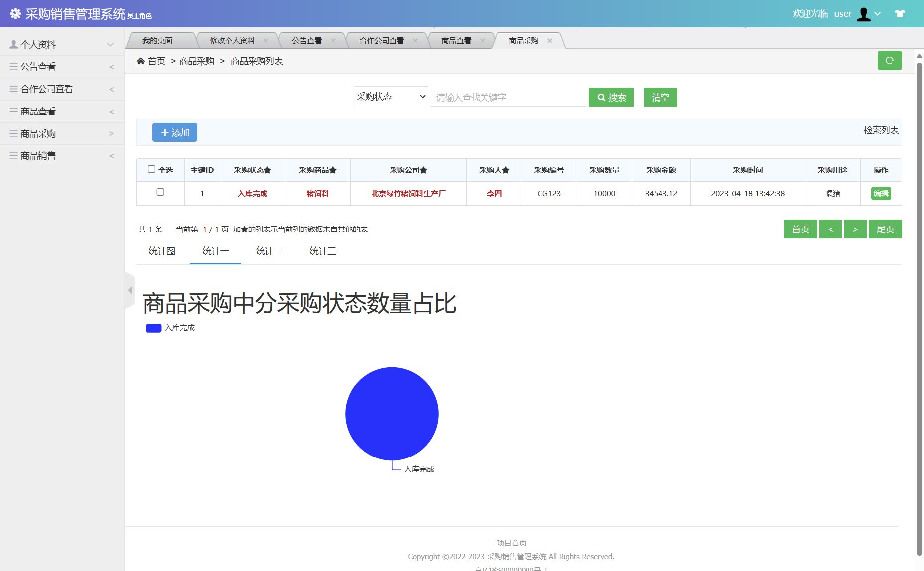
Task: Open the 采购状态 dropdown
Action: coord(390,96)
